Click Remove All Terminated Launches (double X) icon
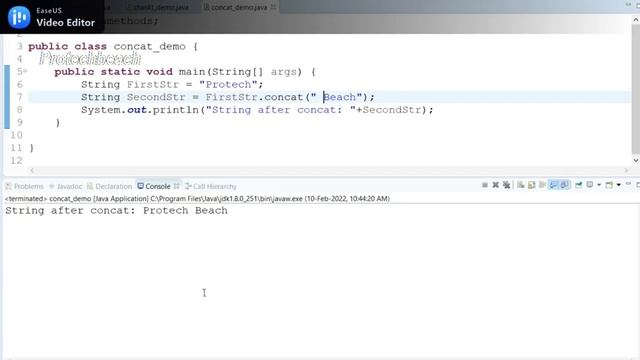This screenshot has width=640, height=360. [x=506, y=185]
